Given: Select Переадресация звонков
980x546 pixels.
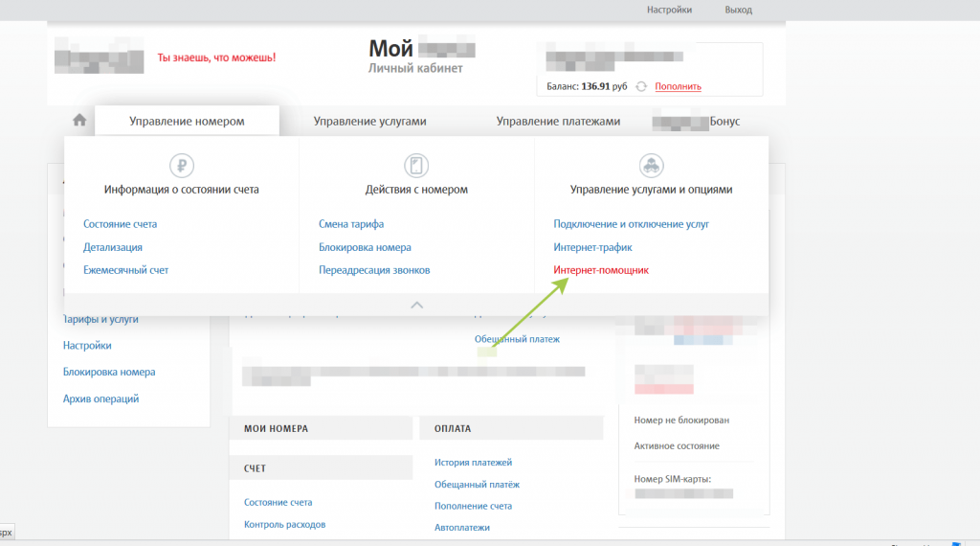Looking at the screenshot, I should 374,270.
